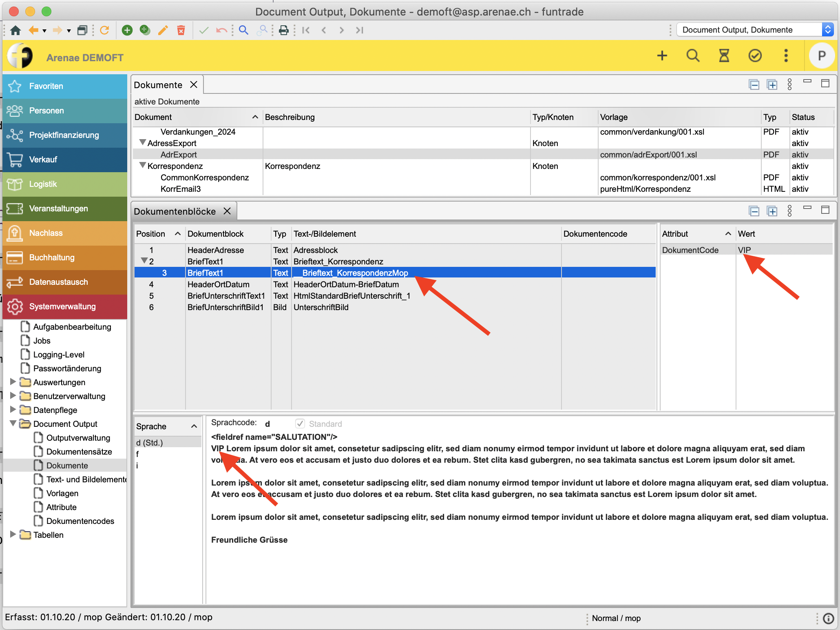
Task: Click the green add record icon
Action: [x=127, y=30]
